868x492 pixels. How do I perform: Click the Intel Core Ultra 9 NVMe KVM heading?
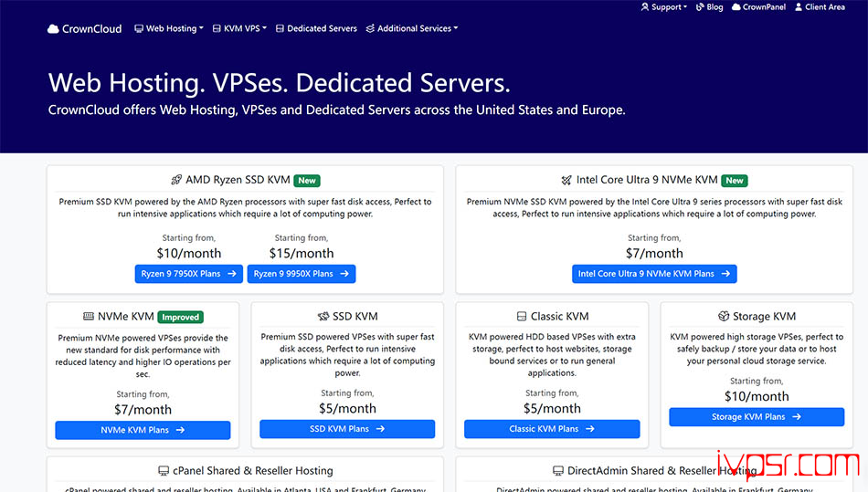tap(647, 180)
